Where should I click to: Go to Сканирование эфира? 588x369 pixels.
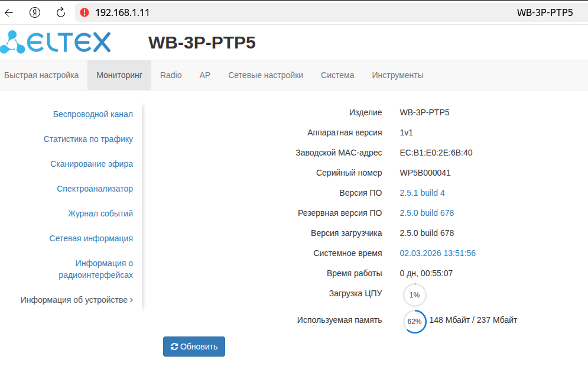click(x=92, y=164)
